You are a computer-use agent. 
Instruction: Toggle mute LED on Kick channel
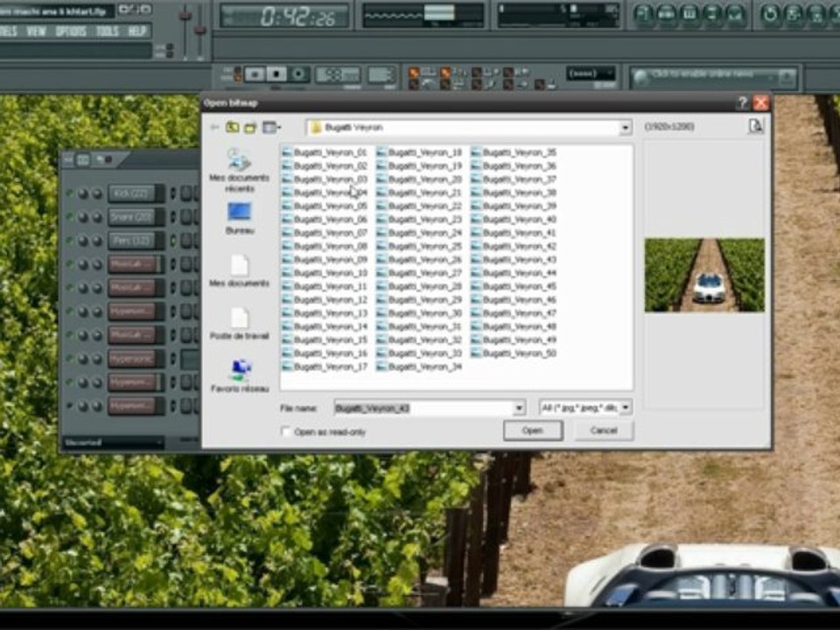click(x=70, y=193)
